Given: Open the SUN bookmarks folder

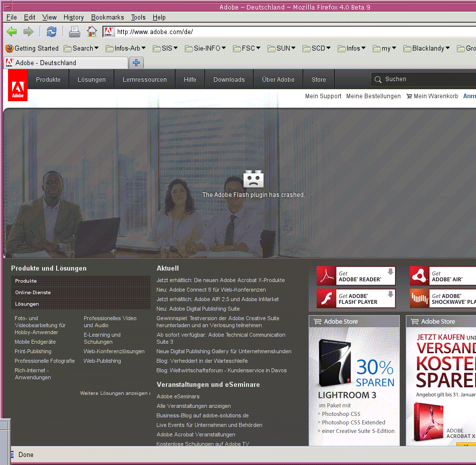Looking at the screenshot, I should (282, 48).
